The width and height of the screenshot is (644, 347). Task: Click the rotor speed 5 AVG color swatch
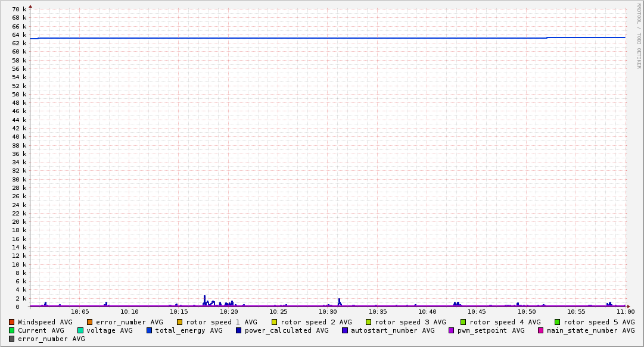click(558, 322)
